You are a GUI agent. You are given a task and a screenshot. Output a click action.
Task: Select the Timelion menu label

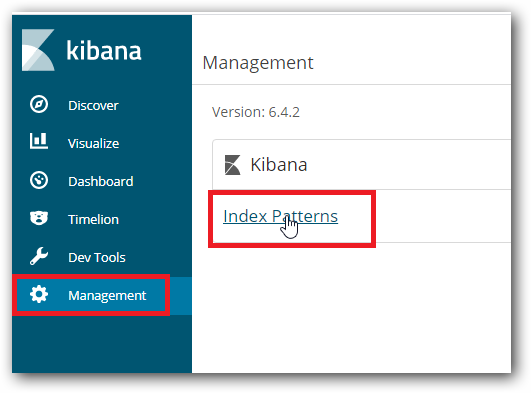tap(93, 220)
